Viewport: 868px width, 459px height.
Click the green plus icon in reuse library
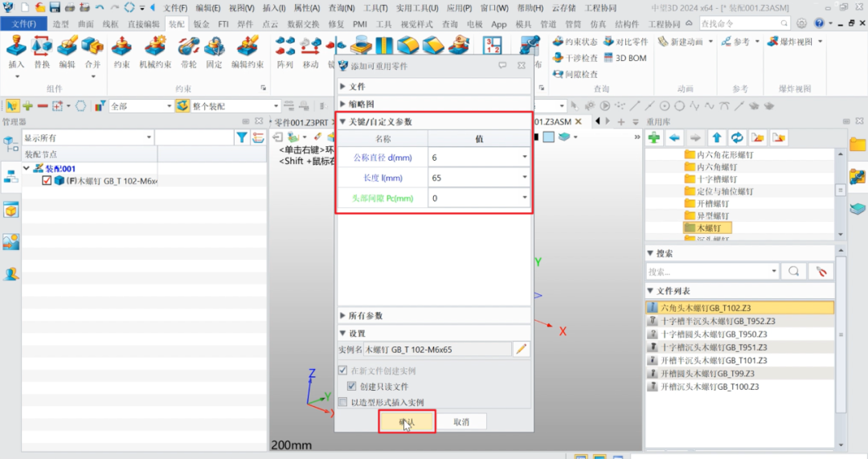pos(653,138)
